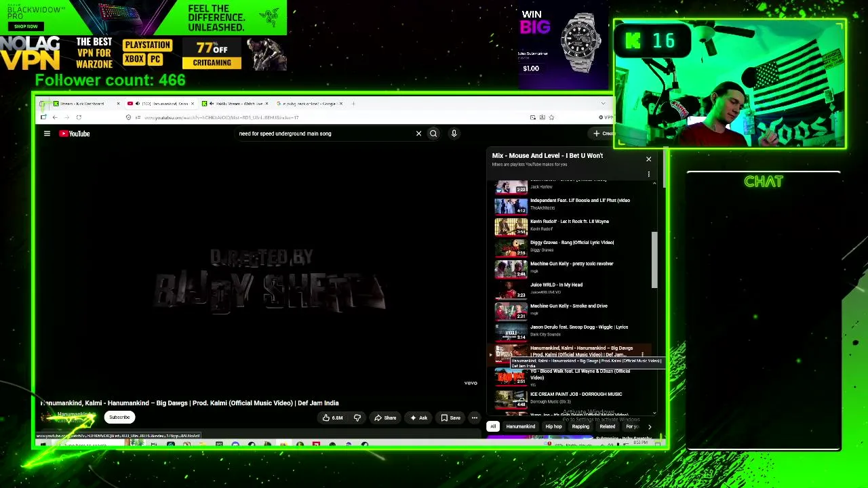Image resolution: width=868 pixels, height=488 pixels.
Task: Click the video player area
Action: 260,268
